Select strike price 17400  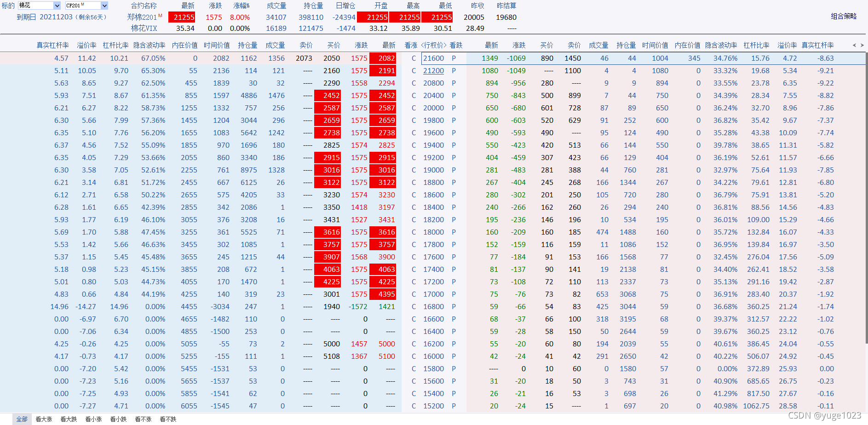[x=434, y=270]
